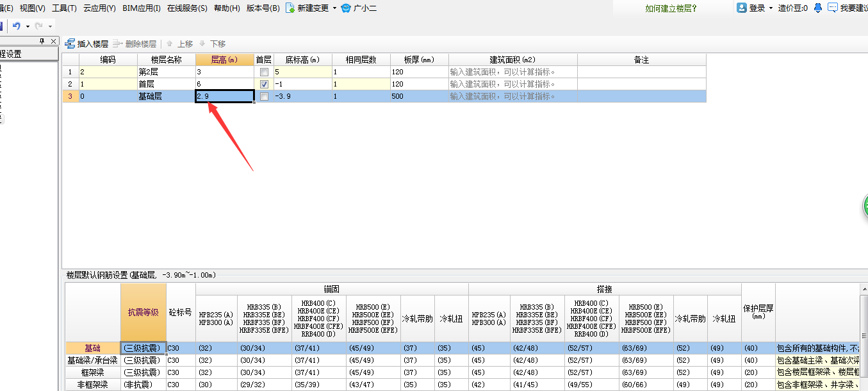Click the login user avatar icon
The width and height of the screenshot is (868, 391).
742,8
